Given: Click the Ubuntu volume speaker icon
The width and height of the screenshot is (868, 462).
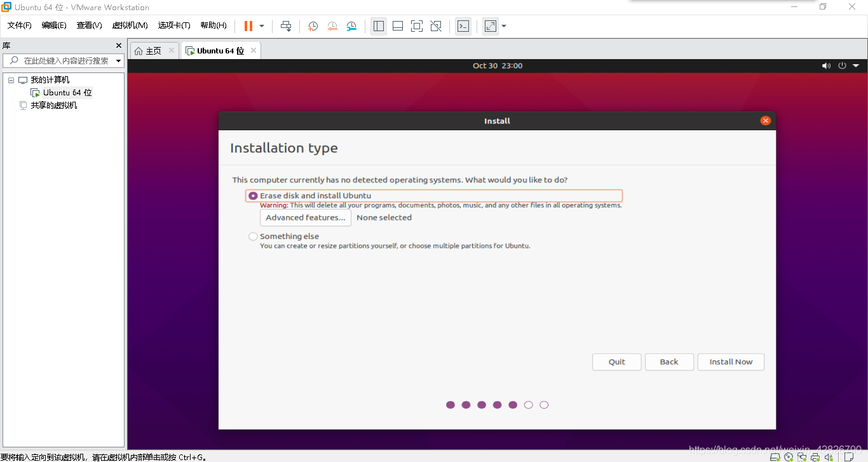Looking at the screenshot, I should [x=826, y=66].
